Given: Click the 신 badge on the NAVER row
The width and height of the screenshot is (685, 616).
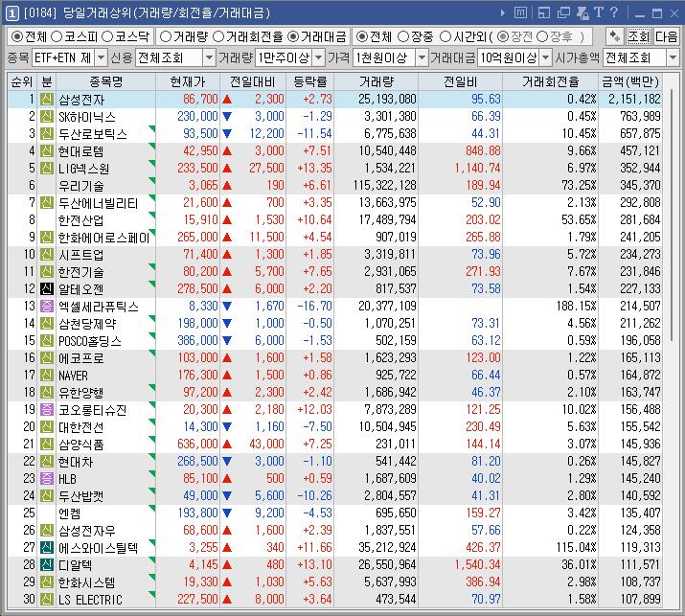Looking at the screenshot, I should click(x=47, y=375).
